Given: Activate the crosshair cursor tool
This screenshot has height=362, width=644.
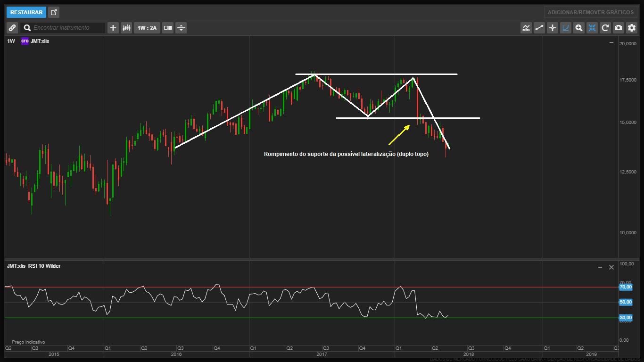Looking at the screenshot, I should tap(553, 28).
